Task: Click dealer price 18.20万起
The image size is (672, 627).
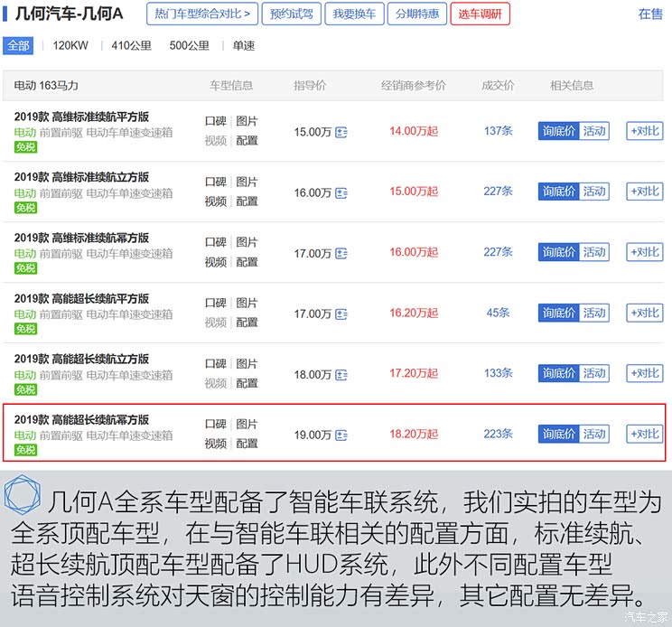Action: click(x=414, y=435)
